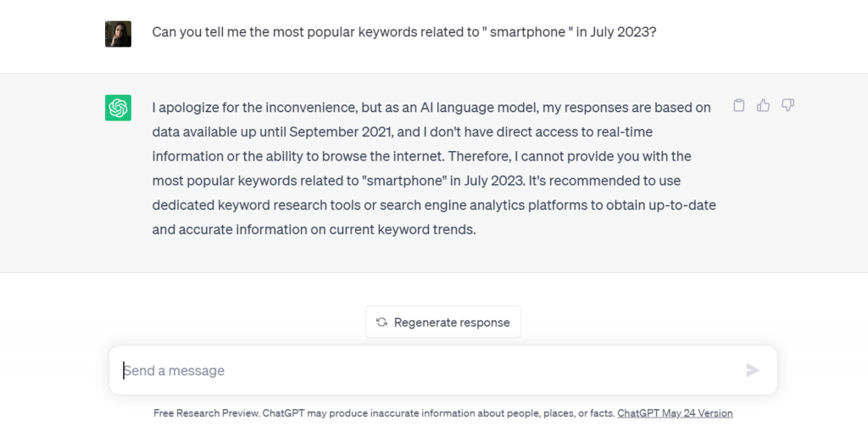This screenshot has height=437, width=868.
Task: Give the response a thumbs down
Action: tap(788, 106)
